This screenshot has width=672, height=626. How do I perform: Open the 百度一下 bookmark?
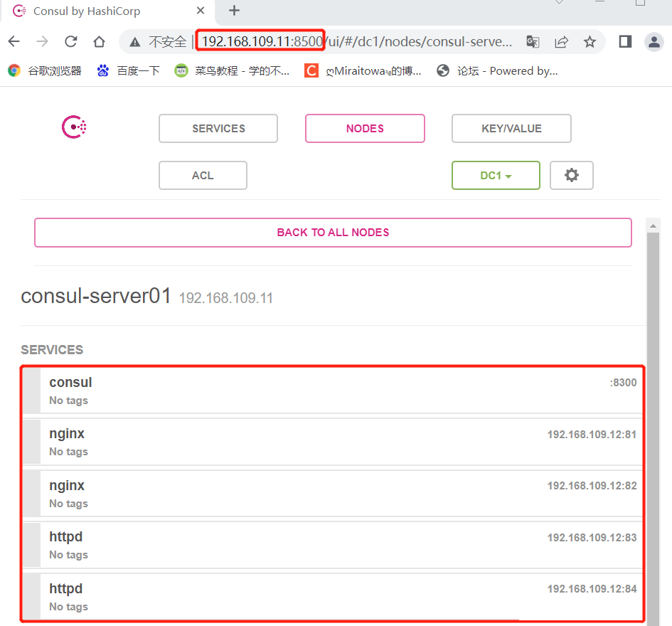[128, 70]
